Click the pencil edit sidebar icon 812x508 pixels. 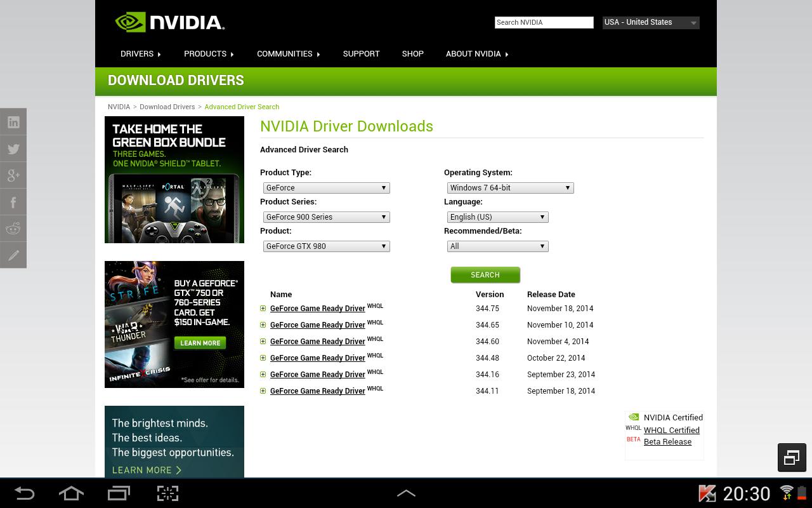tap(13, 255)
